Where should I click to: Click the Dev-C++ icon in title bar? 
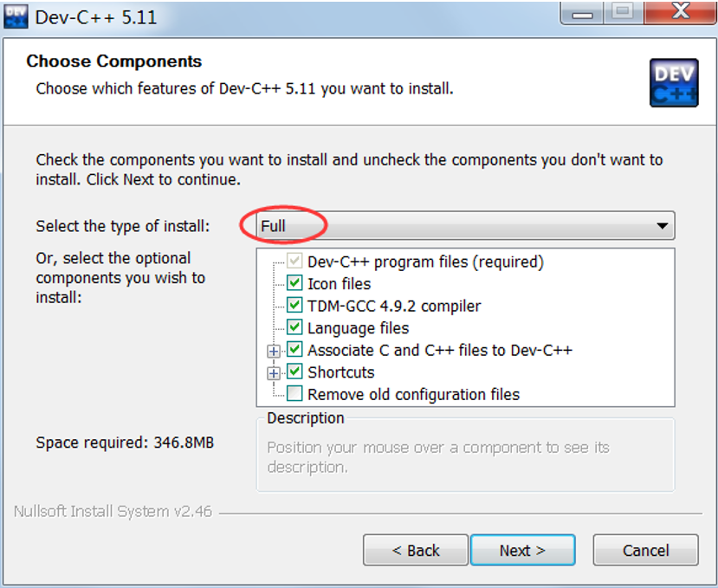[x=16, y=16]
